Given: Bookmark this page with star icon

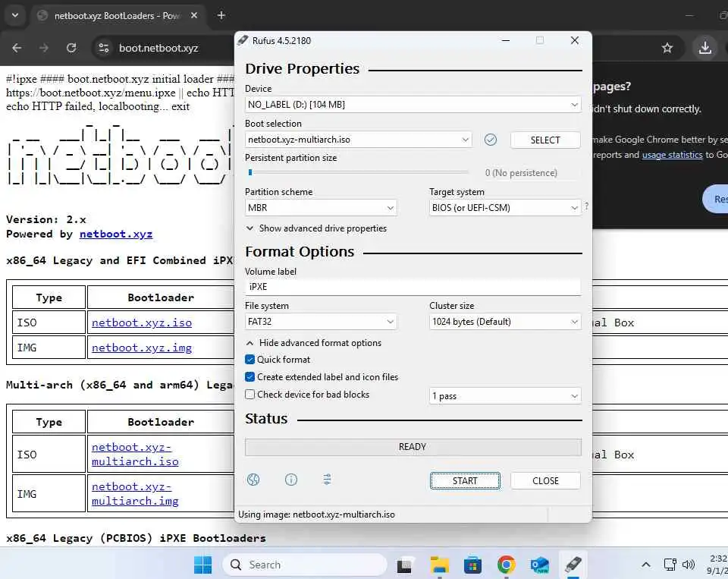Looking at the screenshot, I should pos(667,48).
